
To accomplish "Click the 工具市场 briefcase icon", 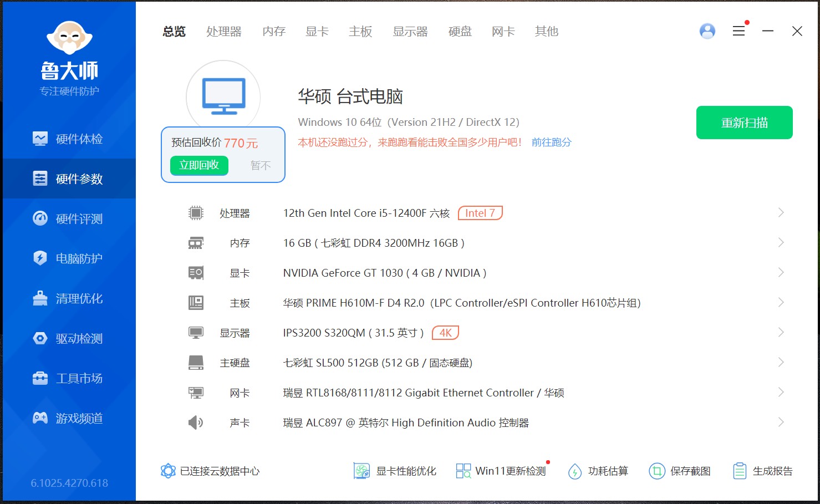I will pos(40,378).
